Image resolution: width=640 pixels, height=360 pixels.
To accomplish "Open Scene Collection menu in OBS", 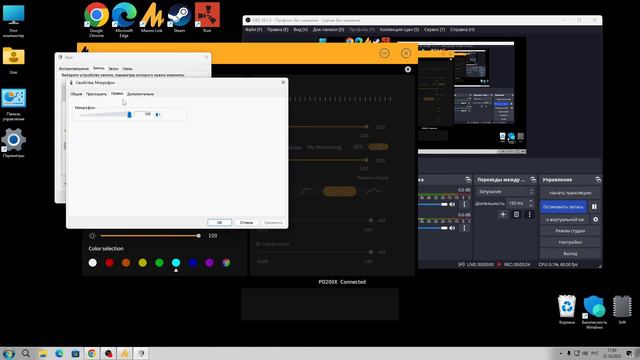I will [399, 30].
